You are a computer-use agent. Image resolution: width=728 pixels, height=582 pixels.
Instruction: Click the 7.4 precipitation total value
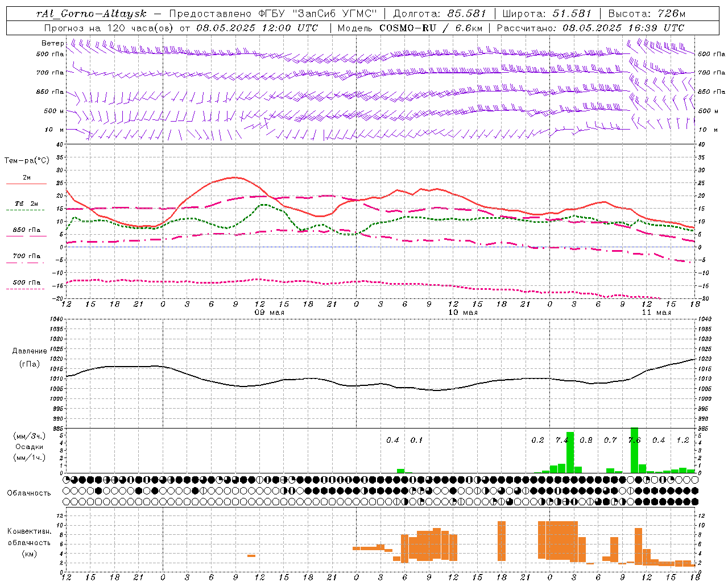[x=562, y=440]
